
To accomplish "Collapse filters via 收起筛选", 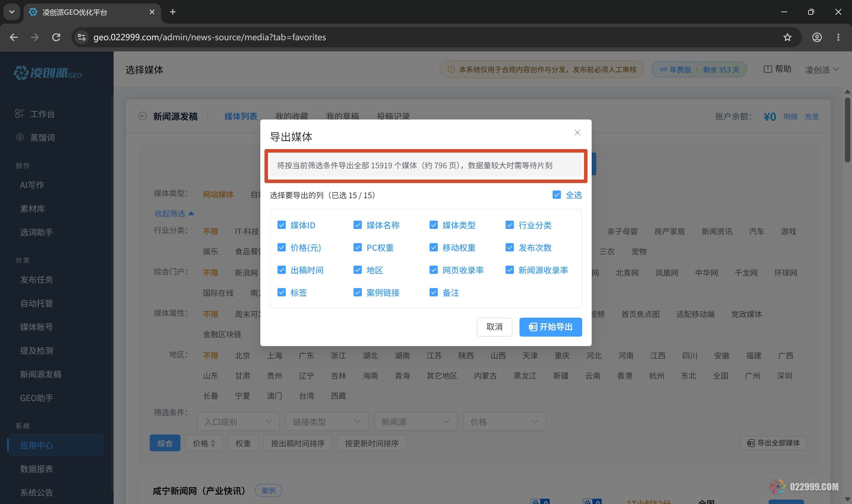I will pyautogui.click(x=174, y=213).
